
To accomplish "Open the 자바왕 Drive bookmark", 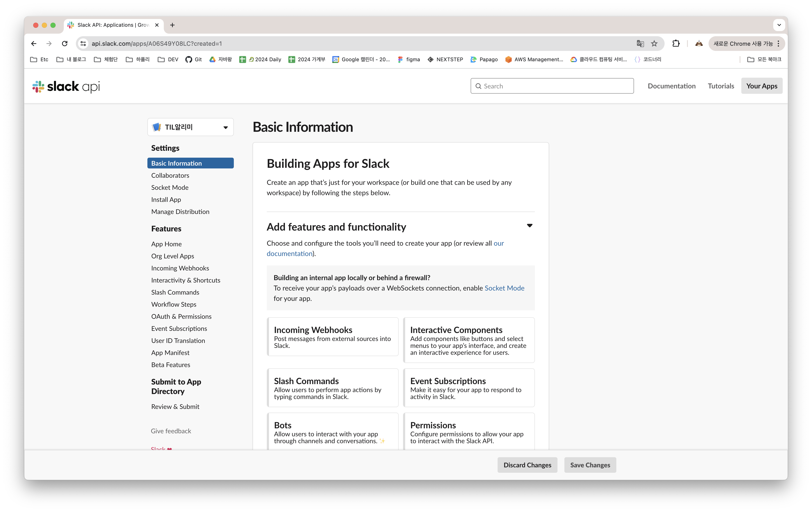I will tap(220, 59).
